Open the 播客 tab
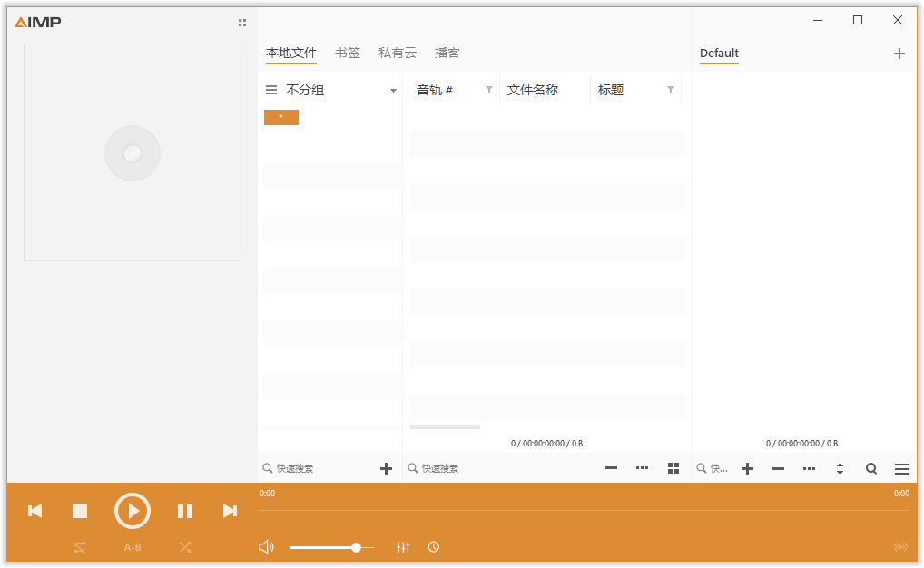 (x=447, y=53)
